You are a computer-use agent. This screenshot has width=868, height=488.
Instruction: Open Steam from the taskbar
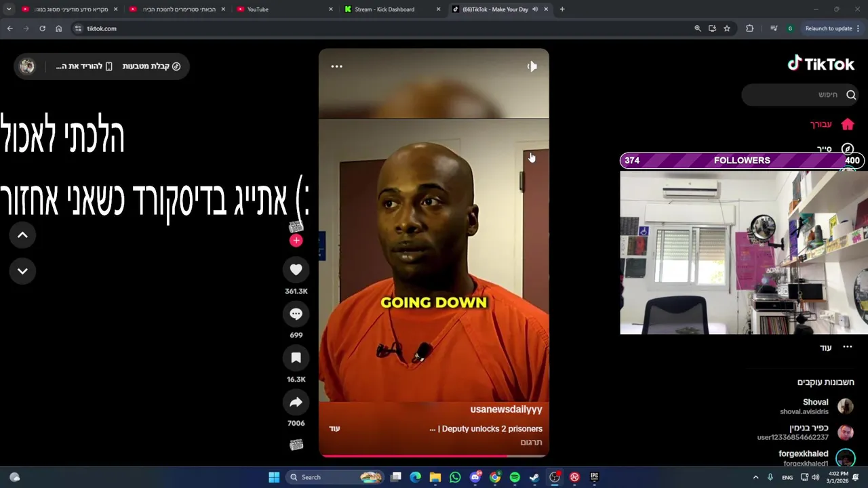(534, 477)
